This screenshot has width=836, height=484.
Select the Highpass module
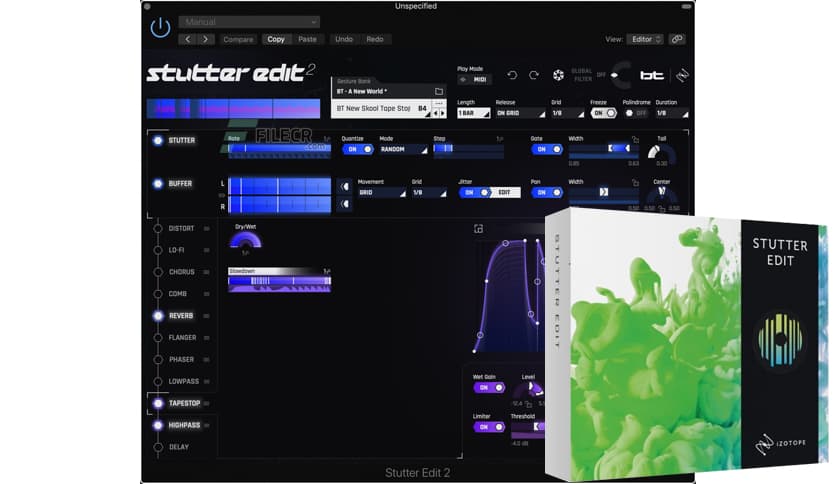click(184, 425)
